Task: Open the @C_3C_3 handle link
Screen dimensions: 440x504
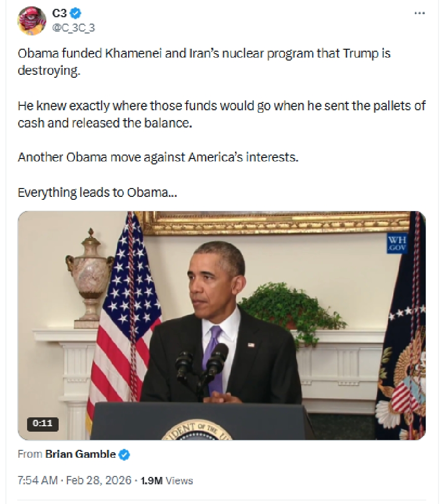Action: (73, 28)
